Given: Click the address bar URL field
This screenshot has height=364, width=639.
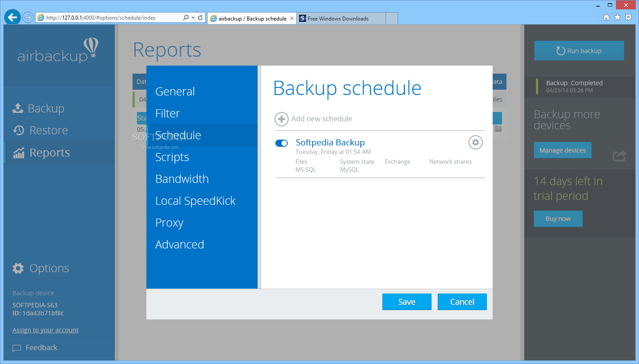Looking at the screenshot, I should (x=108, y=18).
